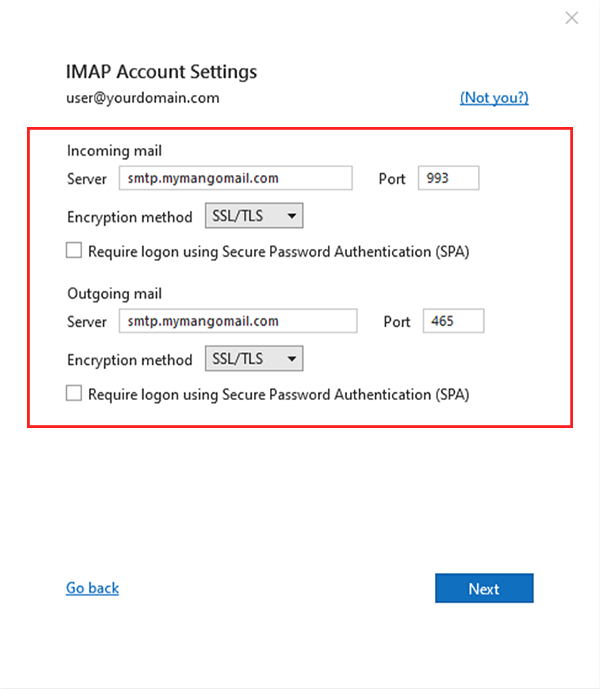
Task: Focus the Incoming mail server field
Action: tap(236, 178)
